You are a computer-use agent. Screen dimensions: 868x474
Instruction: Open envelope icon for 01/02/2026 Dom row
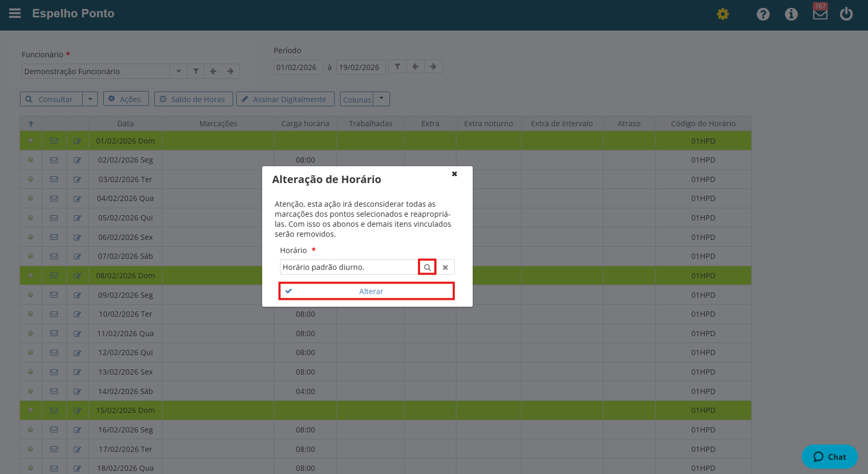tap(54, 141)
